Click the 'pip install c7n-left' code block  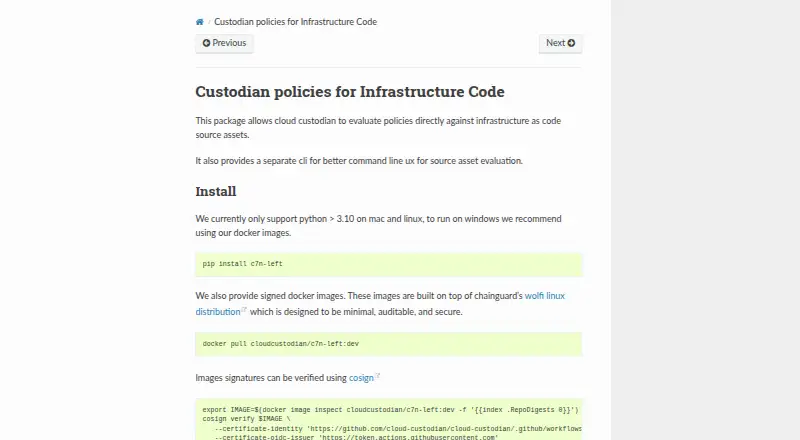coord(388,264)
